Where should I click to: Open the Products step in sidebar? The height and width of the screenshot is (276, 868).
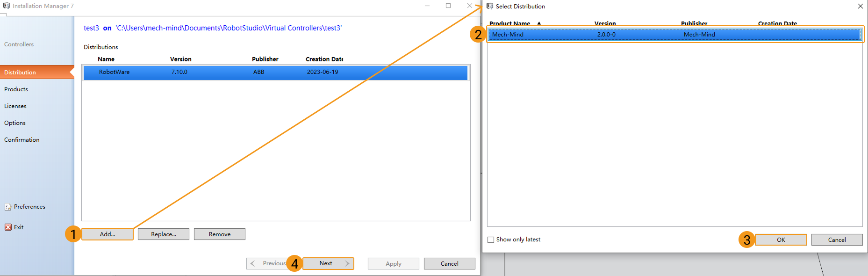pyautogui.click(x=16, y=89)
